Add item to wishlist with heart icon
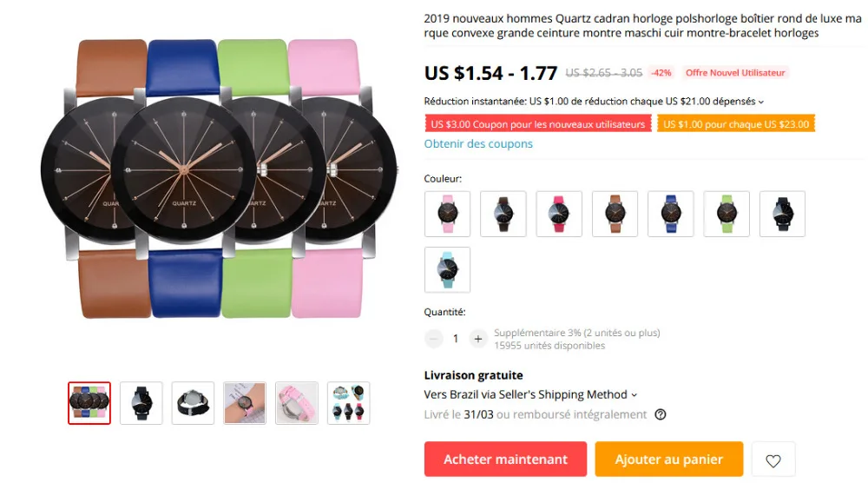868x483 pixels. click(773, 460)
